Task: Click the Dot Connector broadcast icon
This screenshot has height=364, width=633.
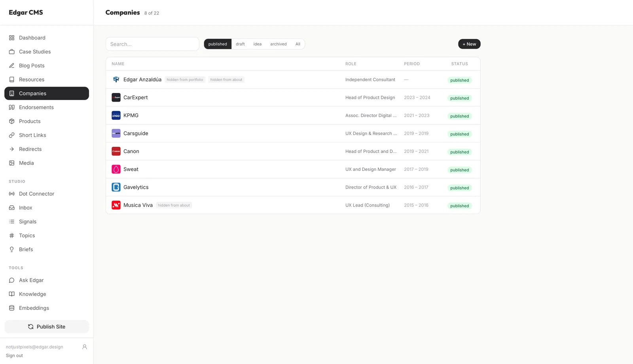Action: (12, 194)
